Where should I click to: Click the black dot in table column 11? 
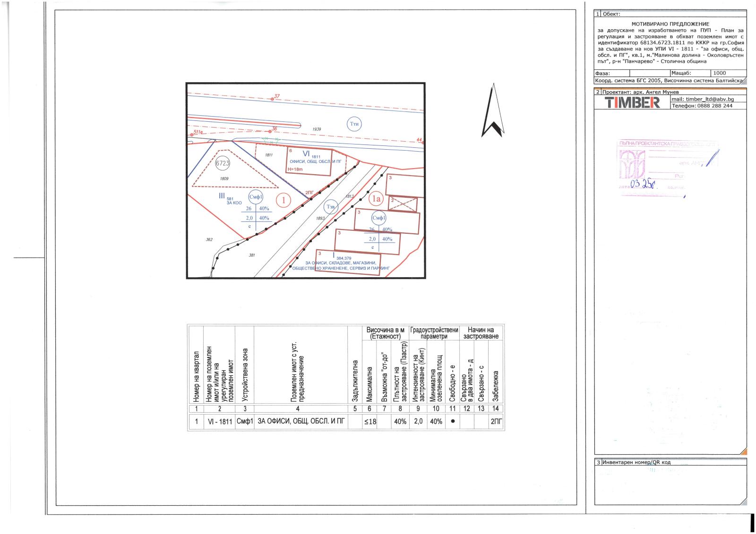pos(452,422)
